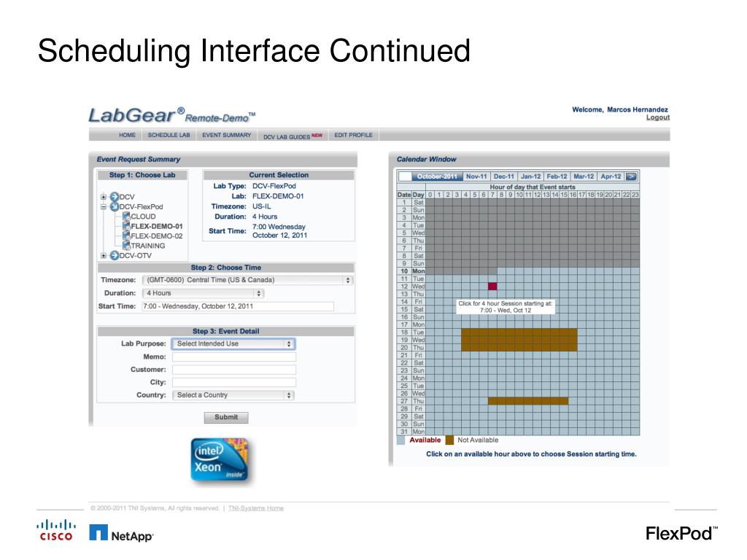
Task: Click the Available legend color swatch
Action: pyautogui.click(x=401, y=440)
